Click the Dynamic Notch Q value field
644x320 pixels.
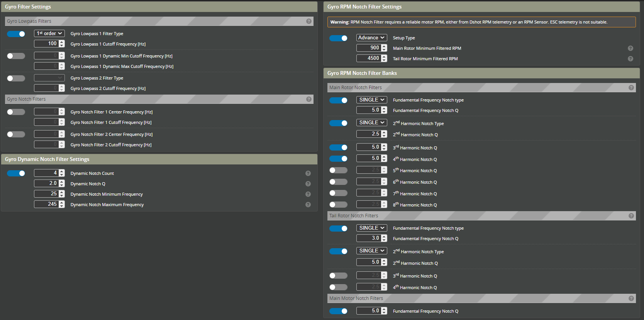pyautogui.click(x=46, y=183)
